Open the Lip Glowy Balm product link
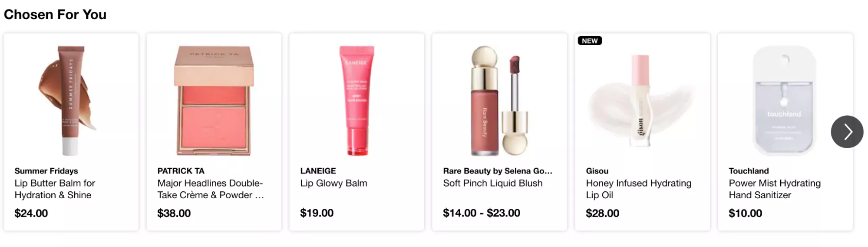This screenshot has width=868, height=247. point(333,183)
